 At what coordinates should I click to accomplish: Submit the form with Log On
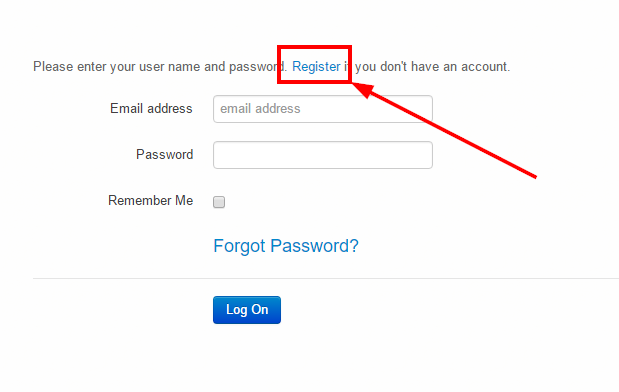click(x=247, y=310)
